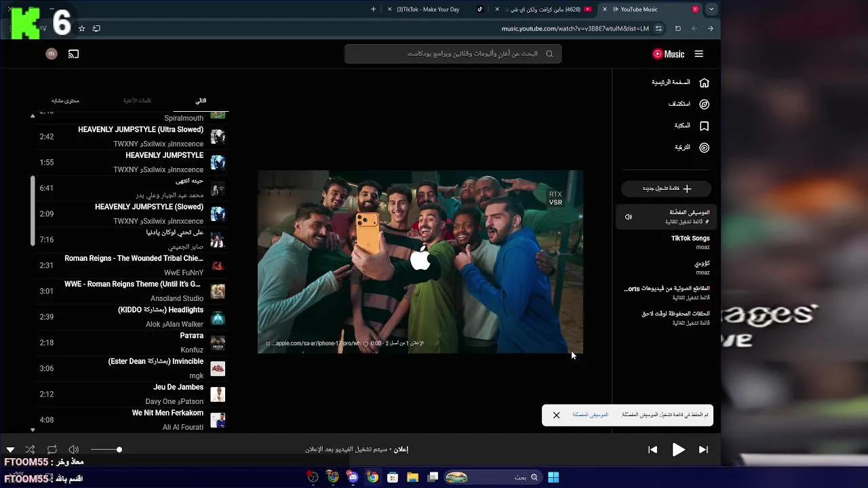
Task: Expand the browser tab search dropdown
Action: coord(711,9)
